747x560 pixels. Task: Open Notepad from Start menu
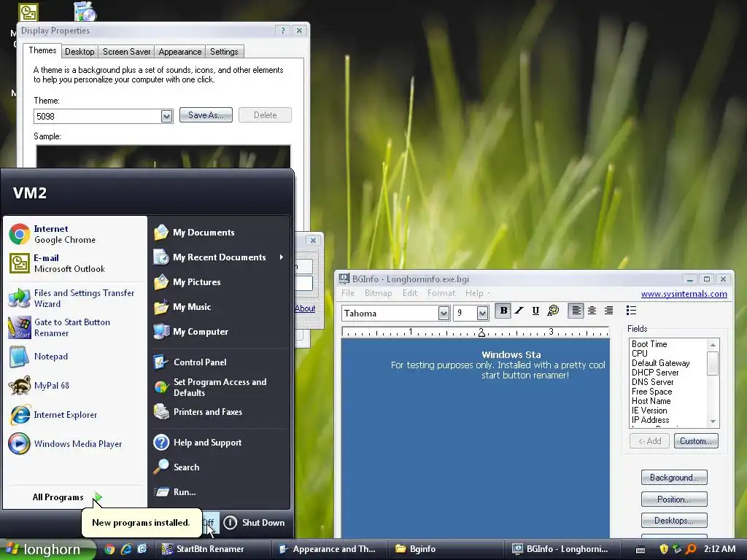pyautogui.click(x=75, y=357)
